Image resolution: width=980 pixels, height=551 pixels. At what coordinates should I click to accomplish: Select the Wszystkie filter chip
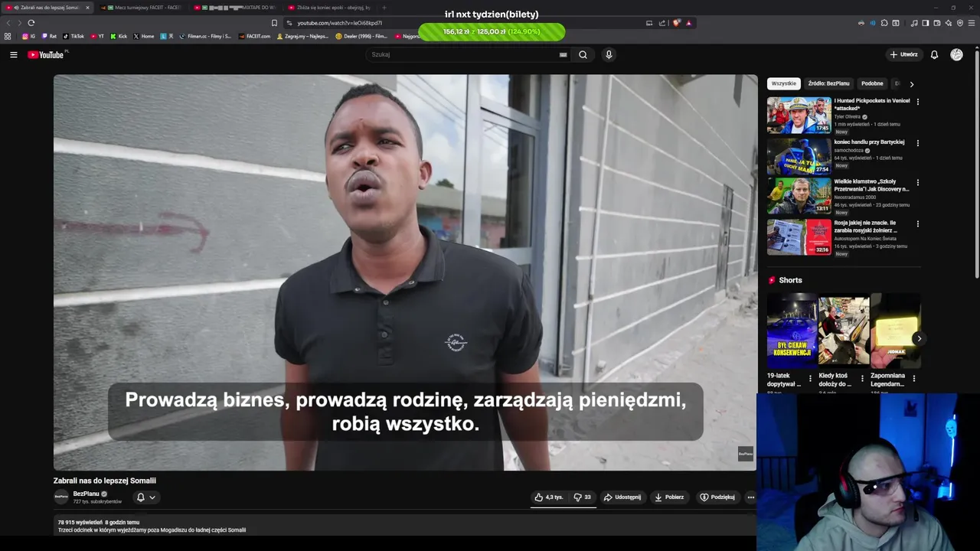point(783,83)
